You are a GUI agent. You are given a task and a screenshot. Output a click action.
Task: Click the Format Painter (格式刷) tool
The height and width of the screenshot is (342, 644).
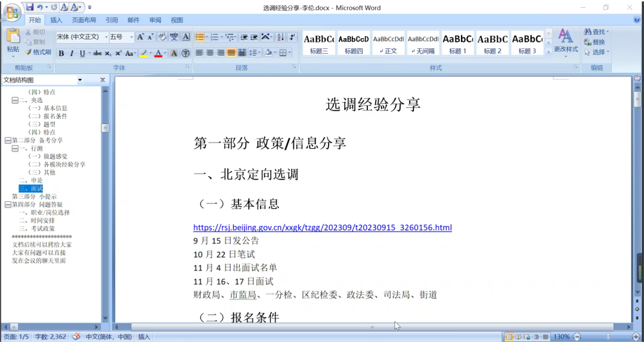[38, 52]
